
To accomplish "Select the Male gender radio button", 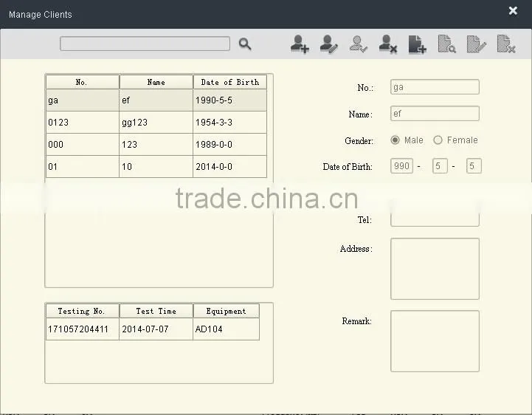I will pyautogui.click(x=395, y=140).
